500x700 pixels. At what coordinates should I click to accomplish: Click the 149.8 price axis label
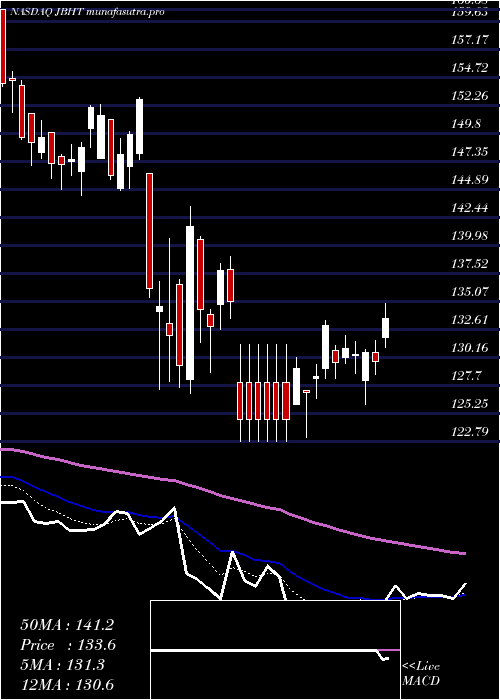(x=467, y=124)
